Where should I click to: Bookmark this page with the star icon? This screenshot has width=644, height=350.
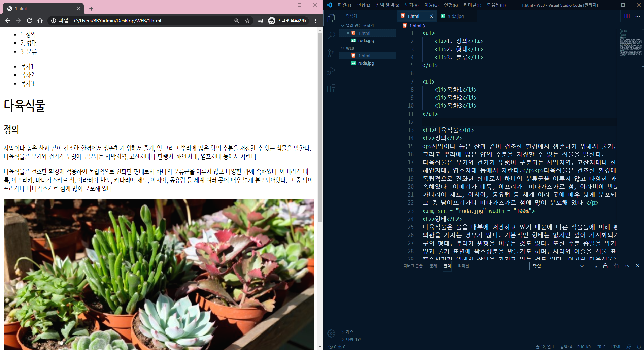247,21
